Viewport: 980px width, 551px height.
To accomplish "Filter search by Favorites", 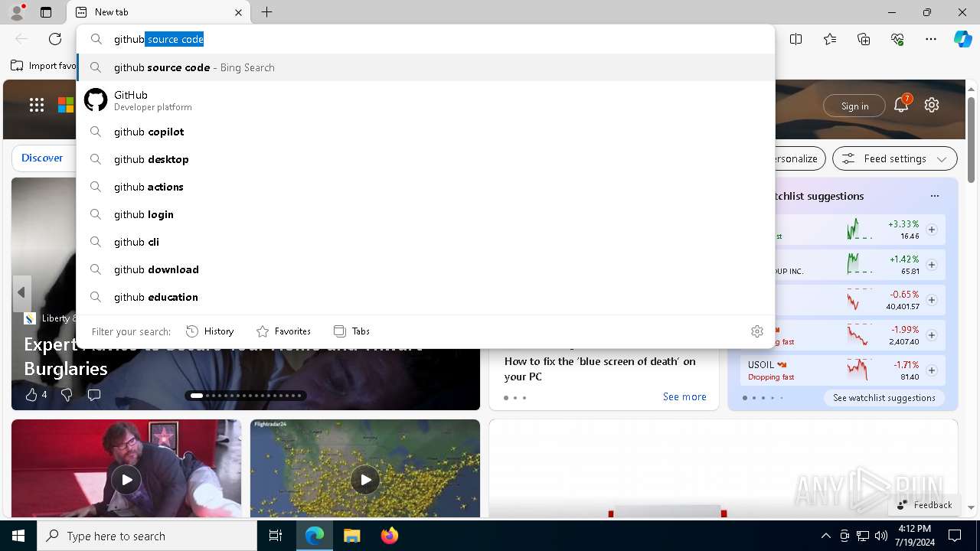I will pyautogui.click(x=283, y=331).
